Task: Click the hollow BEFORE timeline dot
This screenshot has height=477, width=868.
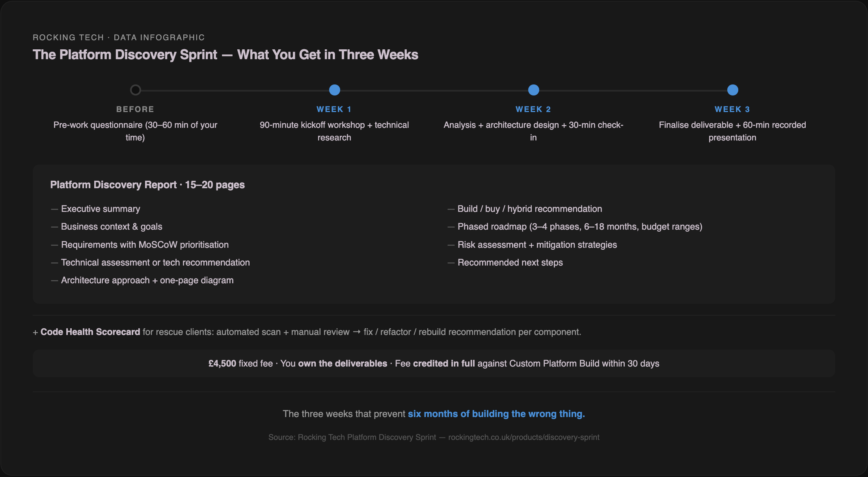Action: pos(135,90)
